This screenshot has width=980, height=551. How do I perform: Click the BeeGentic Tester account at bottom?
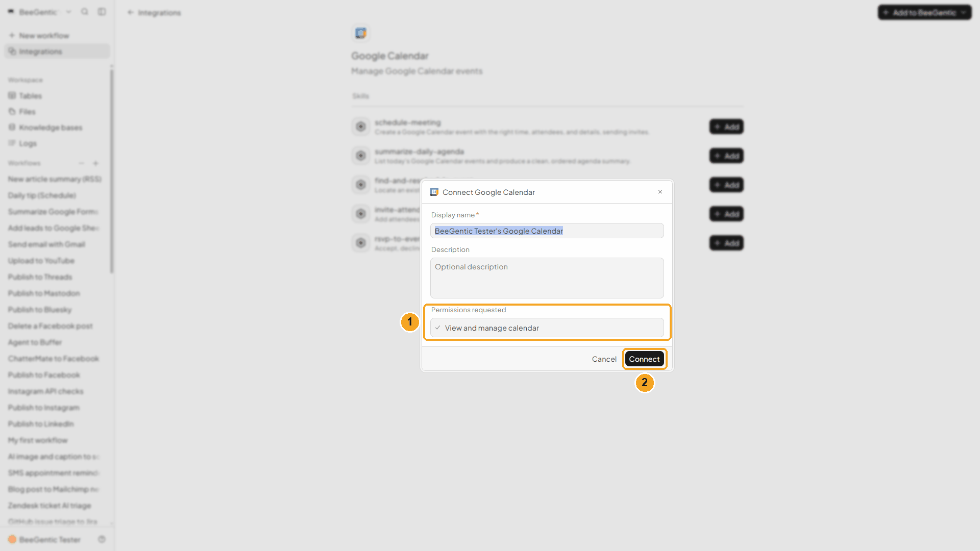(x=45, y=539)
